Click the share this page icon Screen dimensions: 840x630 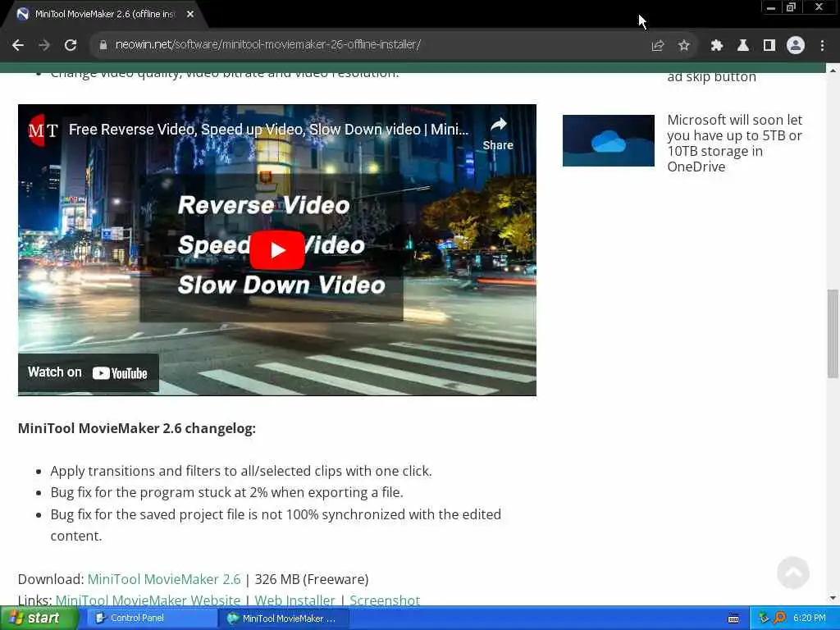[x=658, y=46]
